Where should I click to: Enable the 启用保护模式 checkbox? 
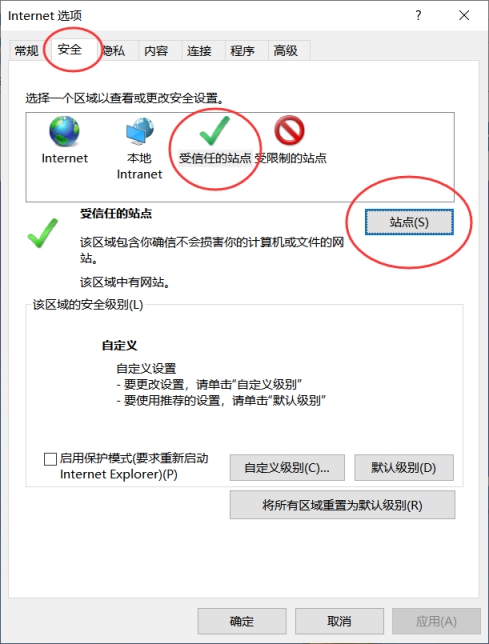pos(50,459)
